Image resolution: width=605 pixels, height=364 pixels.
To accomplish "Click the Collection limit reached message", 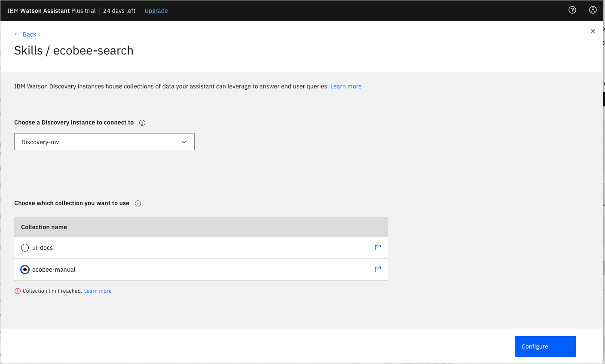I will tap(52, 291).
